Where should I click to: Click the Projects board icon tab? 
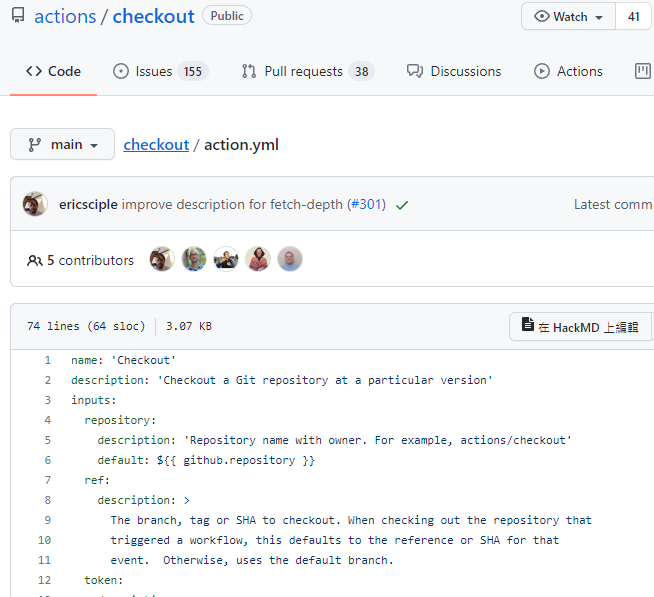(x=642, y=71)
